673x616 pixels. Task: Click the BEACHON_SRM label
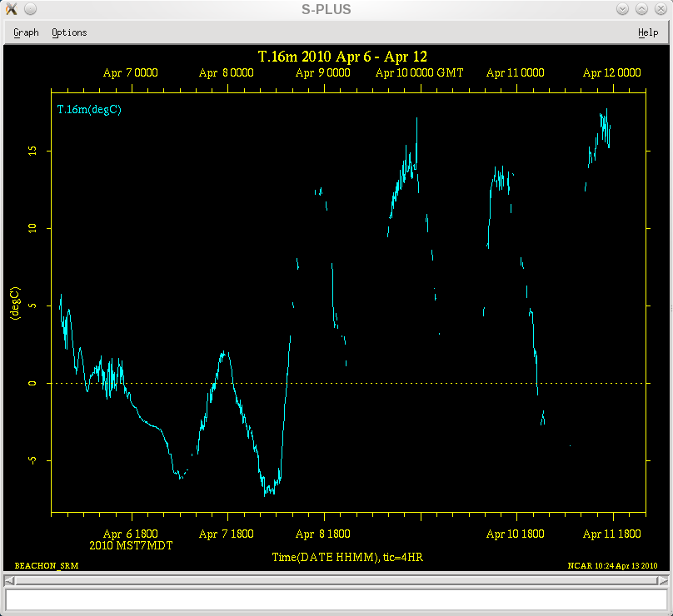click(x=47, y=565)
